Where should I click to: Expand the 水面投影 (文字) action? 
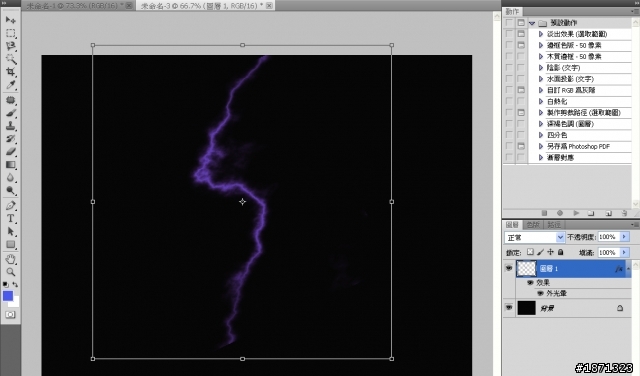(541, 79)
